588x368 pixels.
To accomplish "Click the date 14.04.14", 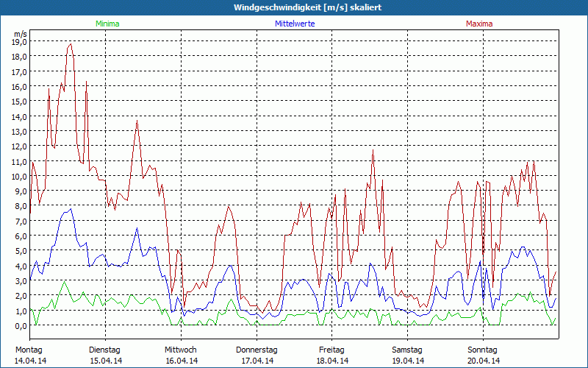I will click(30, 361).
